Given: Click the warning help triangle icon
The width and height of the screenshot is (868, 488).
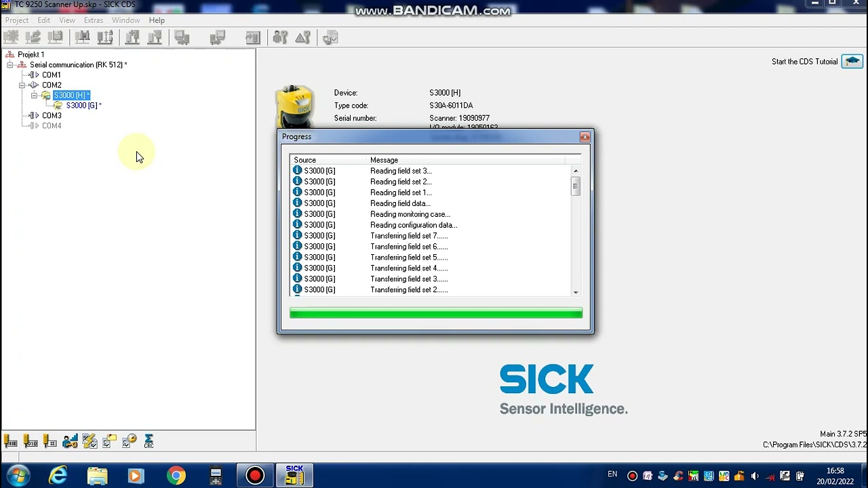Looking at the screenshot, I should coord(302,38).
